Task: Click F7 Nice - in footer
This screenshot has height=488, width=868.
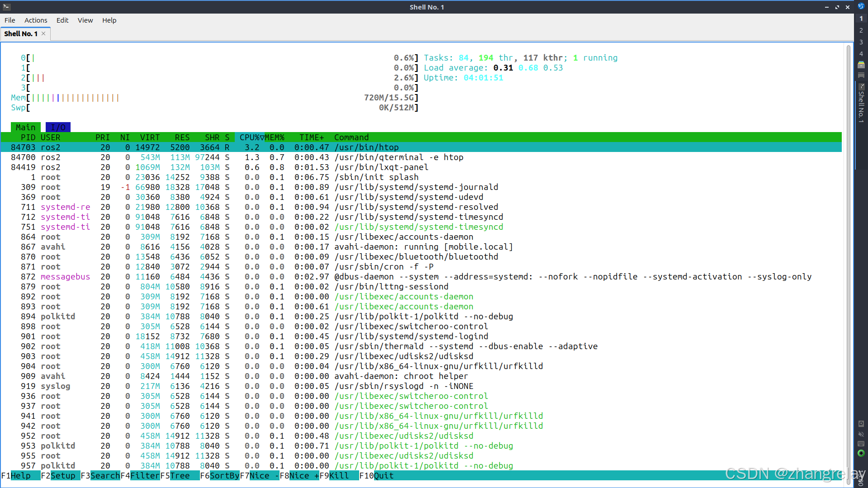Action: pos(260,476)
